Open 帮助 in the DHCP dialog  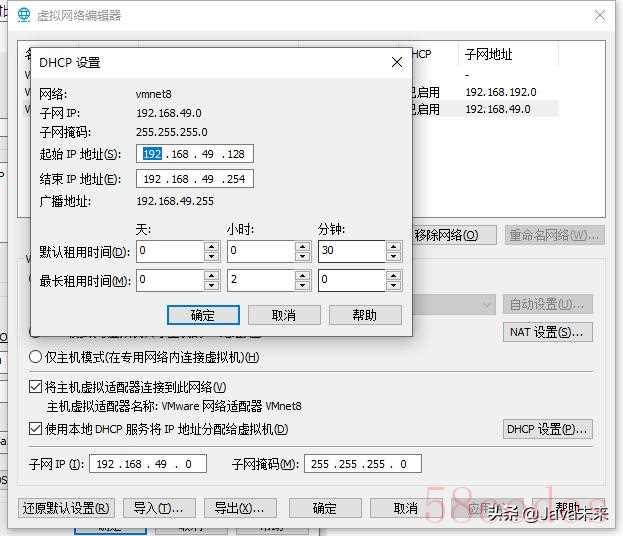(x=365, y=315)
